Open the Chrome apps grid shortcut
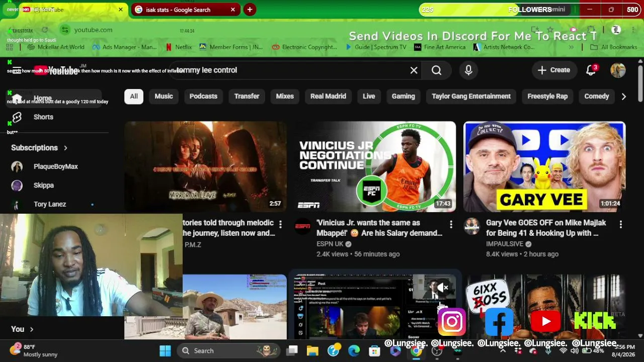 point(10,47)
